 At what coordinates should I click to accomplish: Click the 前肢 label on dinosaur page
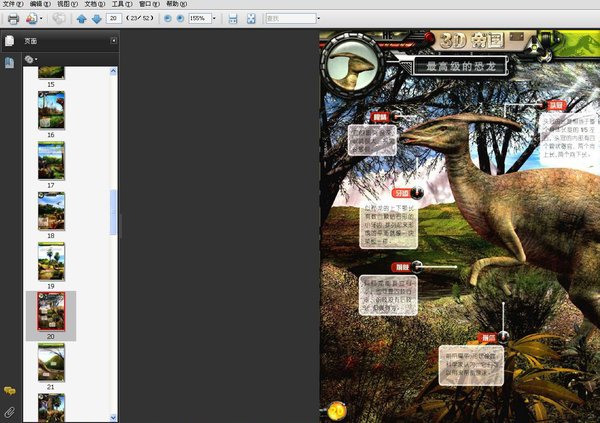coord(402,267)
